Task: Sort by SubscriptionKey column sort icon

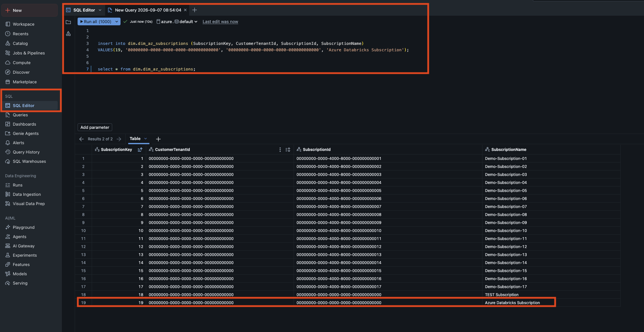Action: tap(140, 150)
